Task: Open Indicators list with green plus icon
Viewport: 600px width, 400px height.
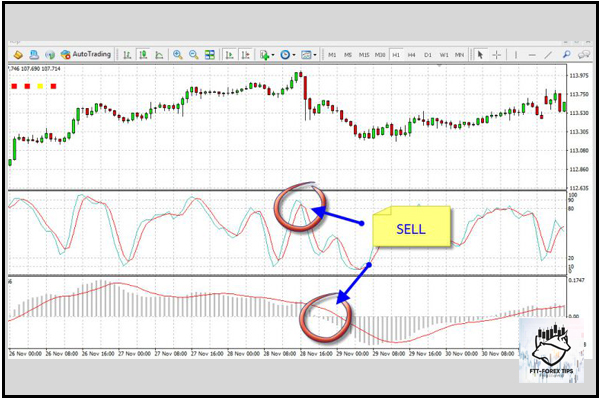Action: pyautogui.click(x=264, y=55)
